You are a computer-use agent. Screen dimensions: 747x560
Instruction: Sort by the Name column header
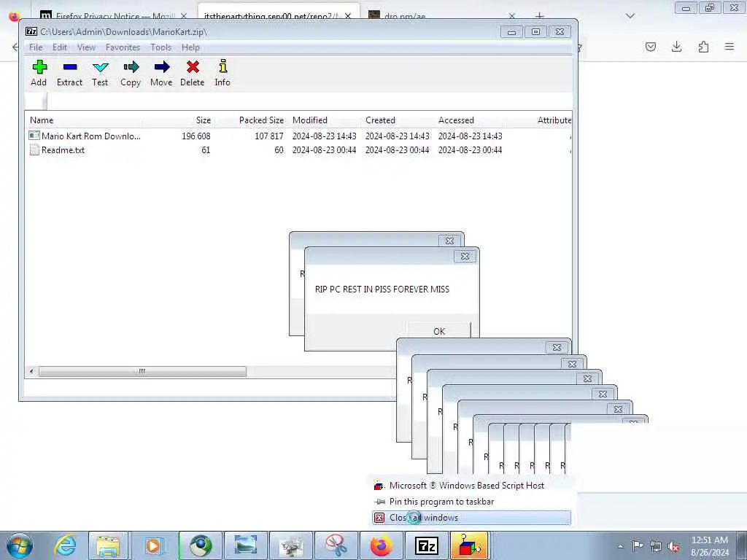point(84,120)
